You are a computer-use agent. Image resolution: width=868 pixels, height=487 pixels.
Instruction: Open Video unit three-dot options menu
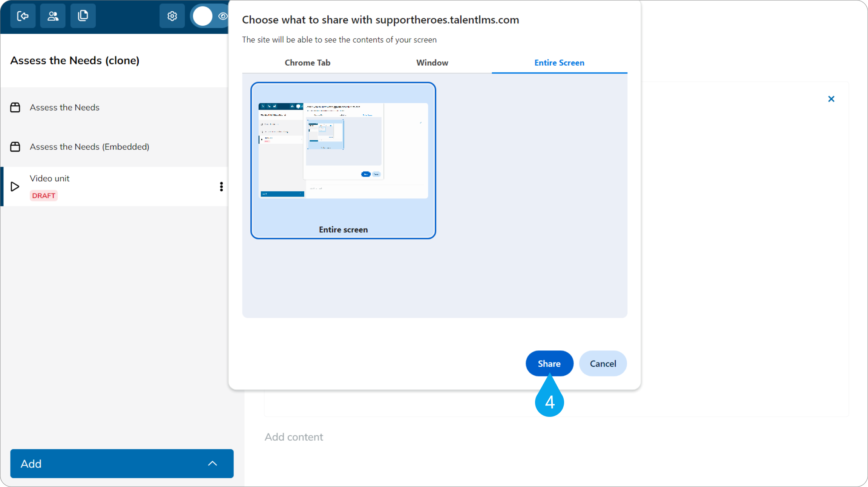(221, 186)
